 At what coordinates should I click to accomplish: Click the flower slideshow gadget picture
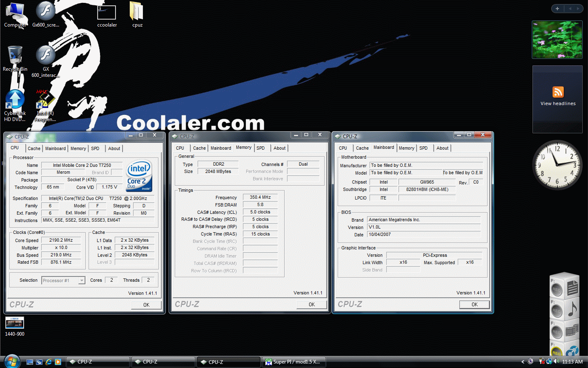click(557, 40)
